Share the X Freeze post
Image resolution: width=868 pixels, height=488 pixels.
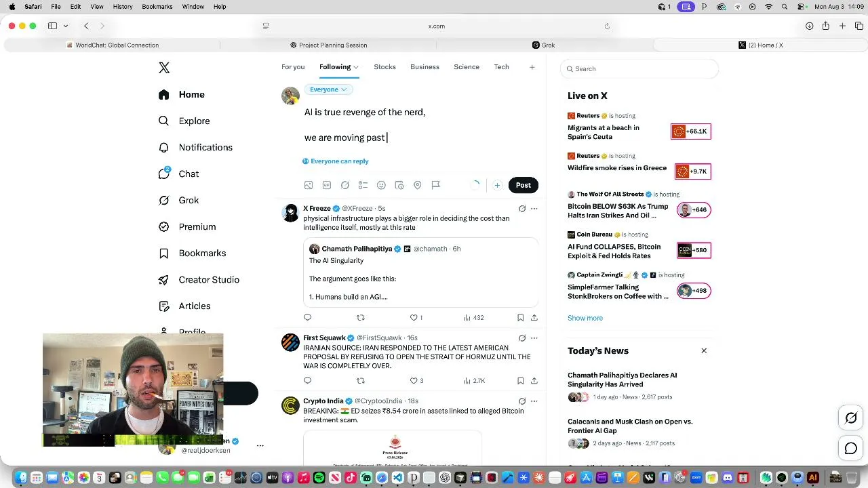(x=534, y=317)
